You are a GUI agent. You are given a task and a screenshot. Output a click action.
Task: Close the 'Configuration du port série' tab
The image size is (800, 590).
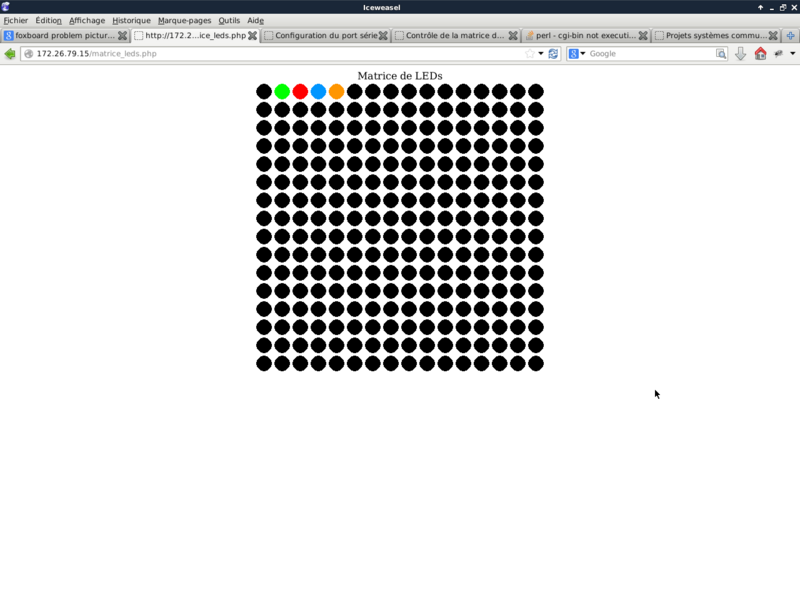click(x=383, y=35)
